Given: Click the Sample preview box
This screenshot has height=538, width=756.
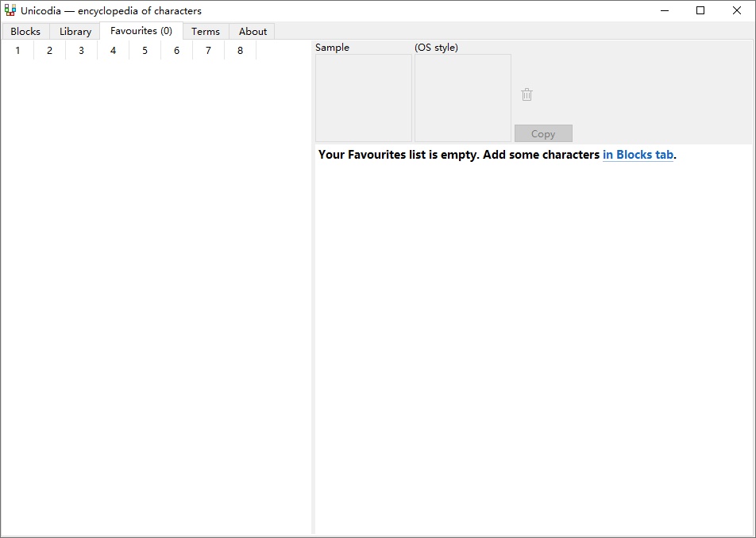Looking at the screenshot, I should (364, 98).
